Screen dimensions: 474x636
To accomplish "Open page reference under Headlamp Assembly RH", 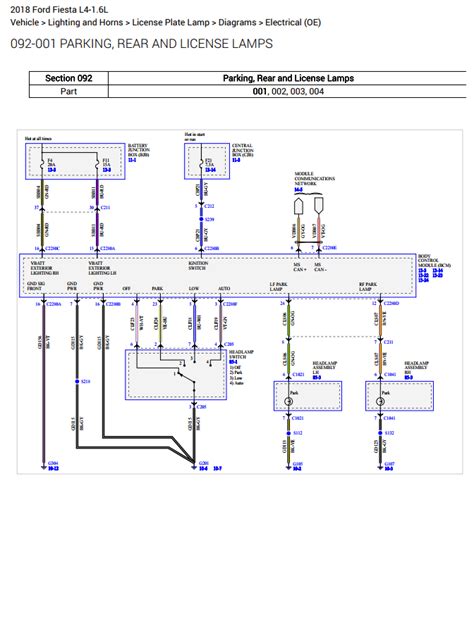I will (409, 378).
